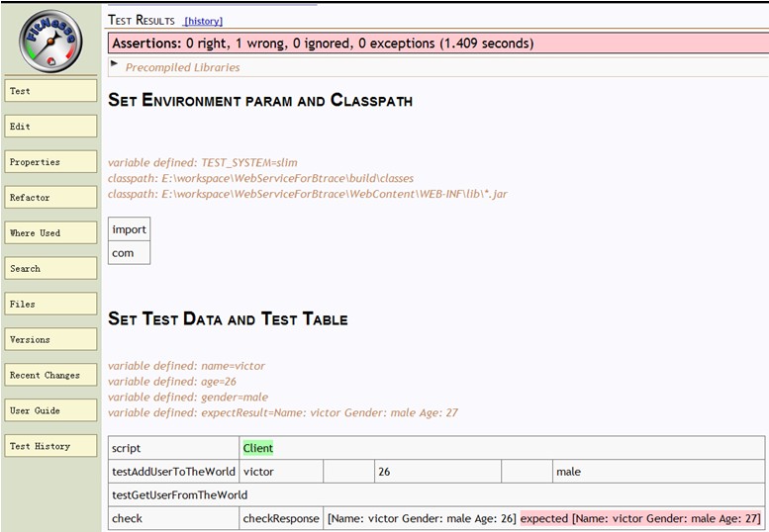Open Test History from sidebar
This screenshot has height=532, width=769.
point(50,446)
